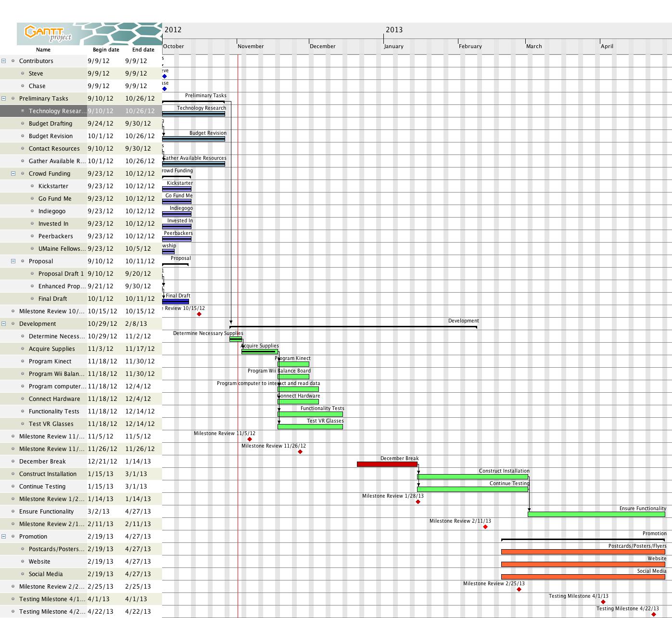Select the Kickstarter task row
The width and height of the screenshot is (672, 618).
[x=53, y=186]
